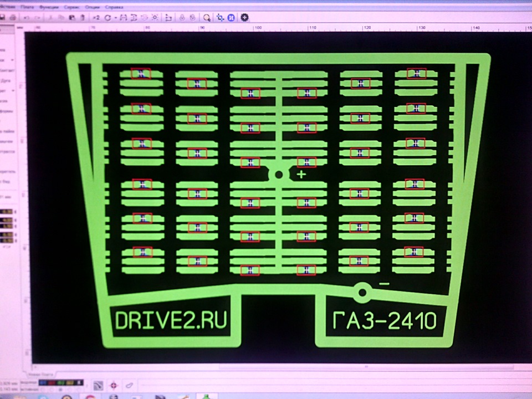This screenshot has height=399, width=532.
Task: Open the Опции menu
Action: 93,7
